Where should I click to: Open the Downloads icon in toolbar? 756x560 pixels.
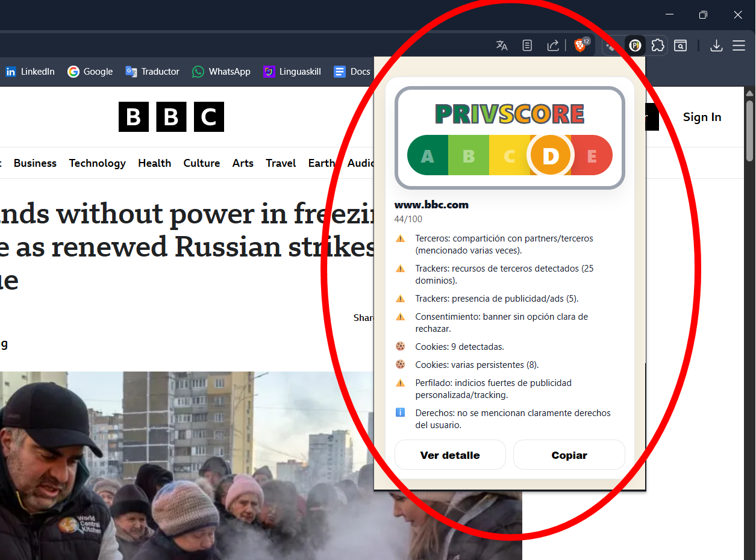[716, 45]
